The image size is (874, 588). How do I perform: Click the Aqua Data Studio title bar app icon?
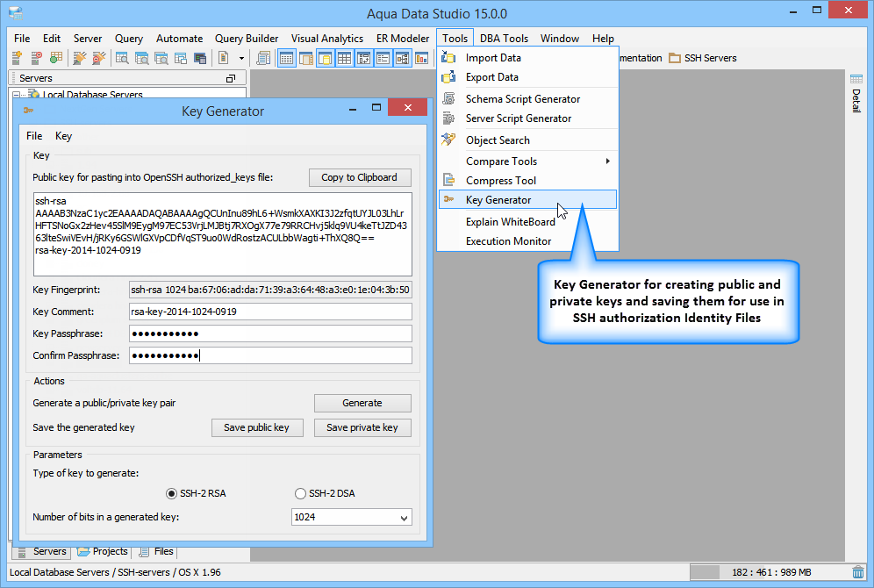16,12
